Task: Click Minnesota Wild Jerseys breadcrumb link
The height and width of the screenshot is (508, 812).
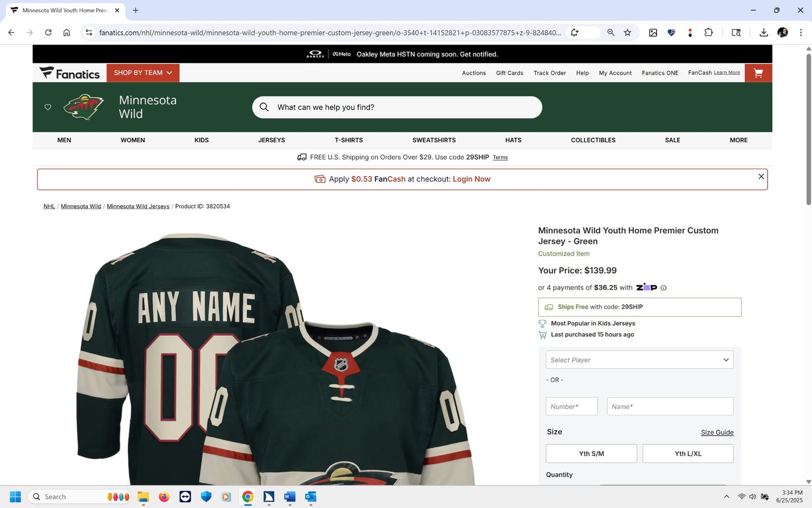Action: 138,206
